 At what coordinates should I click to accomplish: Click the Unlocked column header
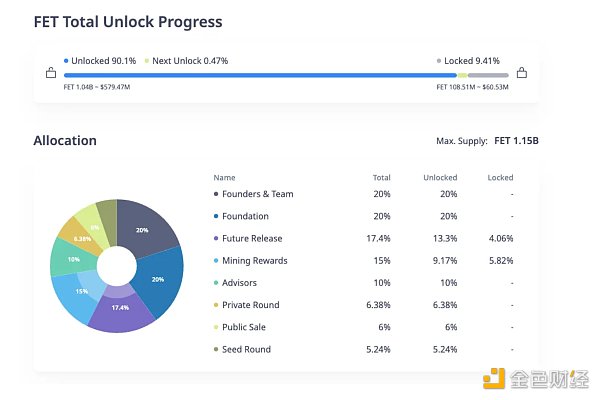440,177
